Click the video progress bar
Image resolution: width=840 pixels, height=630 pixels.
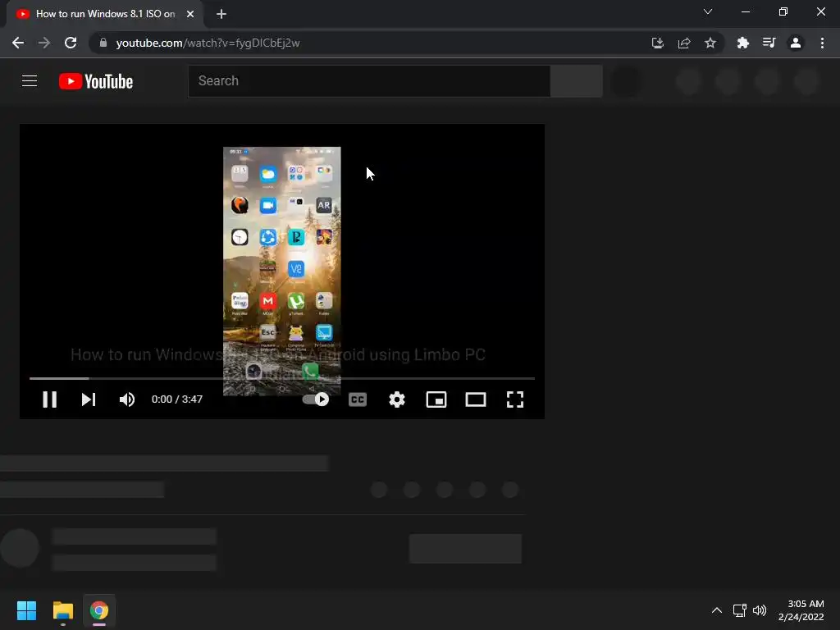click(282, 378)
